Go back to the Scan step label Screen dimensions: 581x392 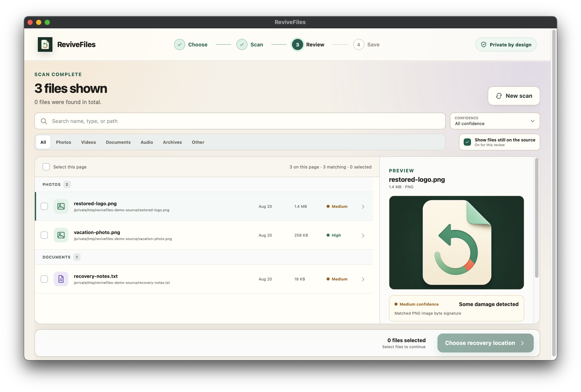pos(257,44)
